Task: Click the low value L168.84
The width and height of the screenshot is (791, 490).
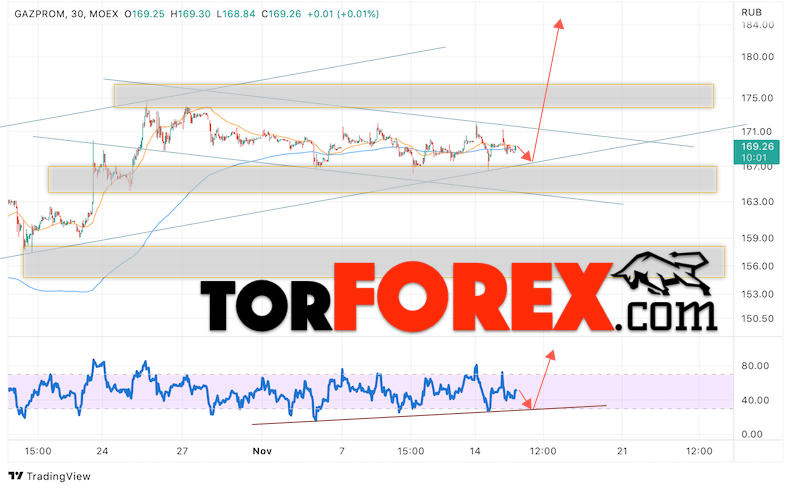Action: tap(236, 14)
